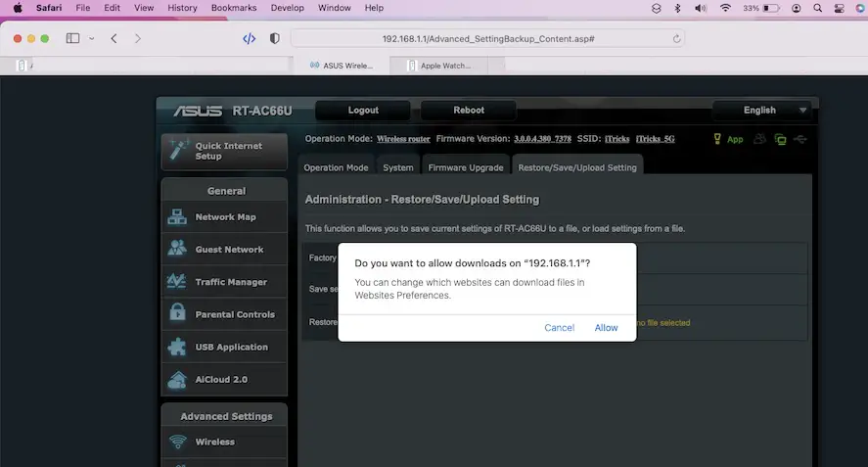
Task: Expand the sidebar options chevron
Action: (91, 38)
